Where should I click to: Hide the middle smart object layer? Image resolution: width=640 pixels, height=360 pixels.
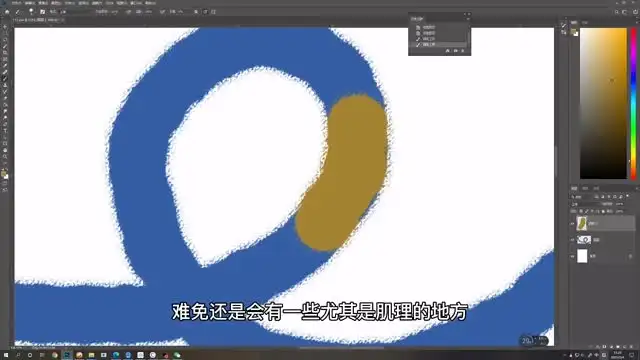[572, 240]
